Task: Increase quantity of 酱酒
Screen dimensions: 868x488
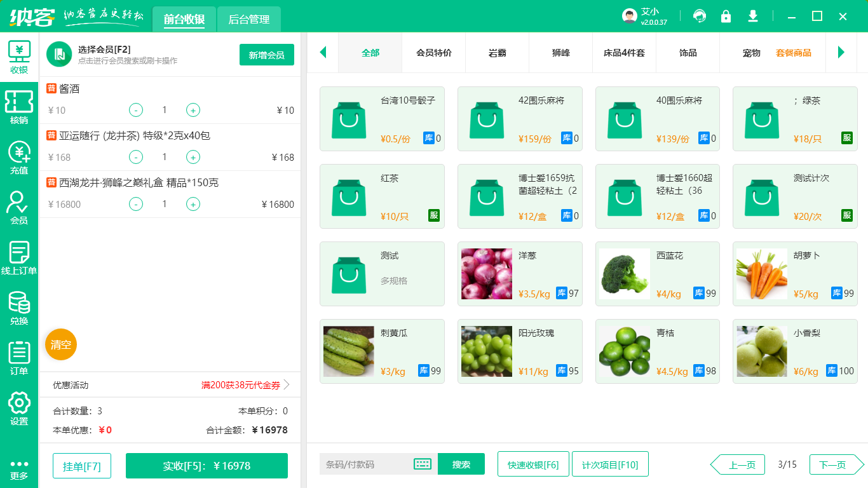Action: tap(193, 110)
